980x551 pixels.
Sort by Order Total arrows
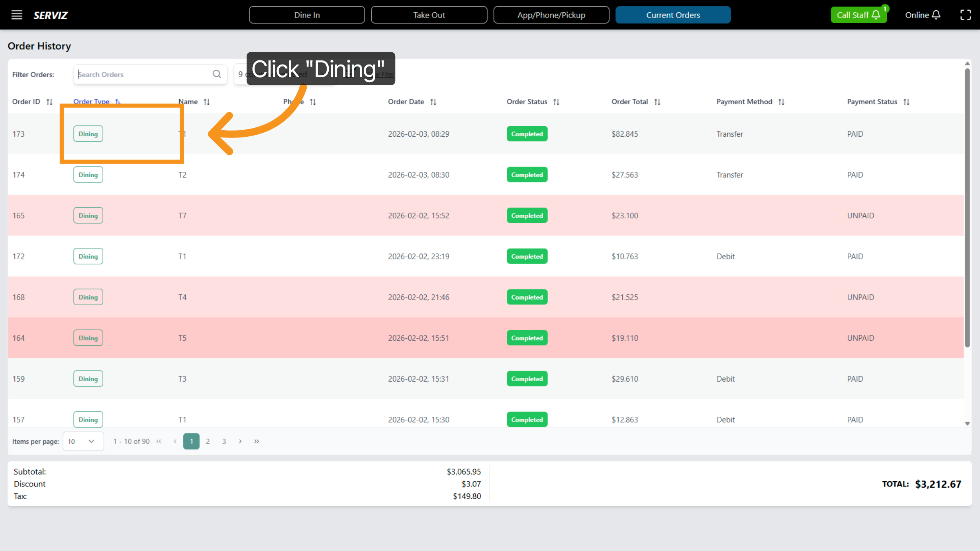[657, 102]
